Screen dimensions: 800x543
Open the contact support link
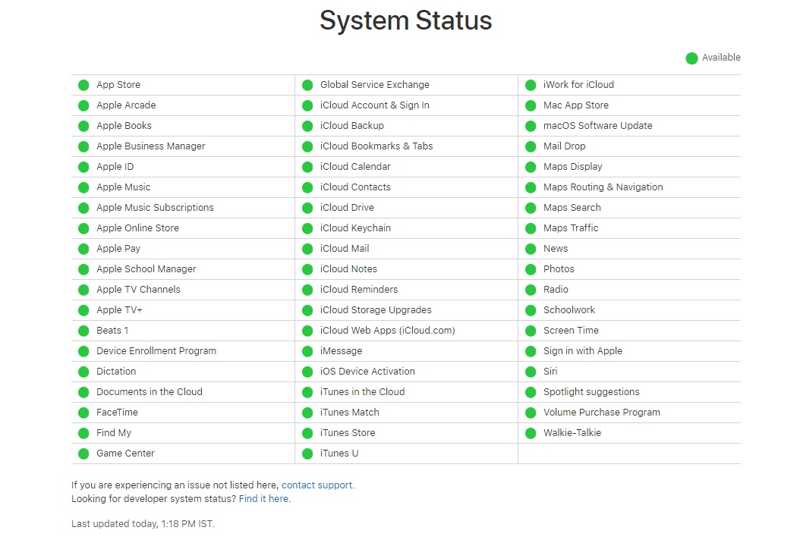pos(317,485)
